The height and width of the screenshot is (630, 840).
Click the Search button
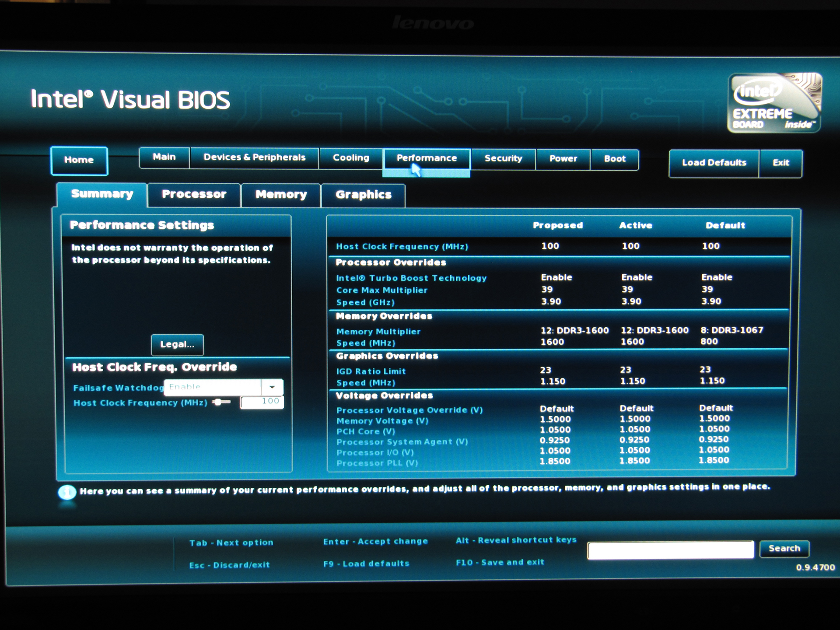click(784, 549)
